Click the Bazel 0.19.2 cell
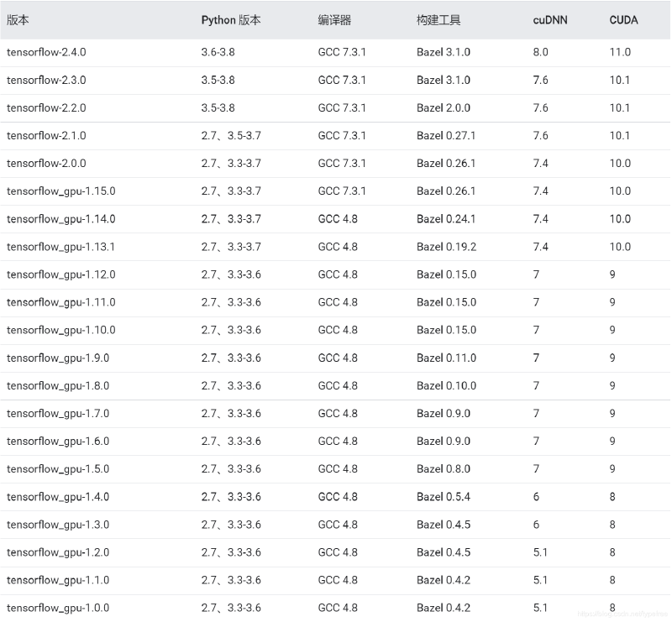 tap(447, 247)
